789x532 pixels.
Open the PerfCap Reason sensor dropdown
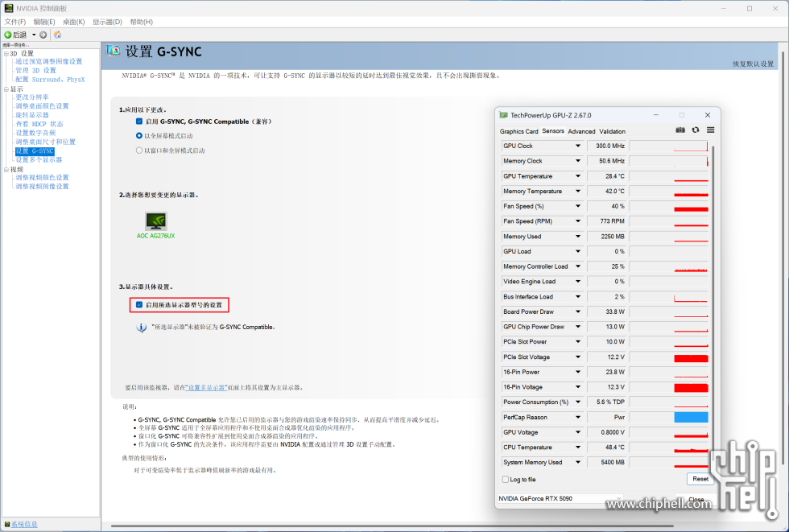[x=578, y=418]
